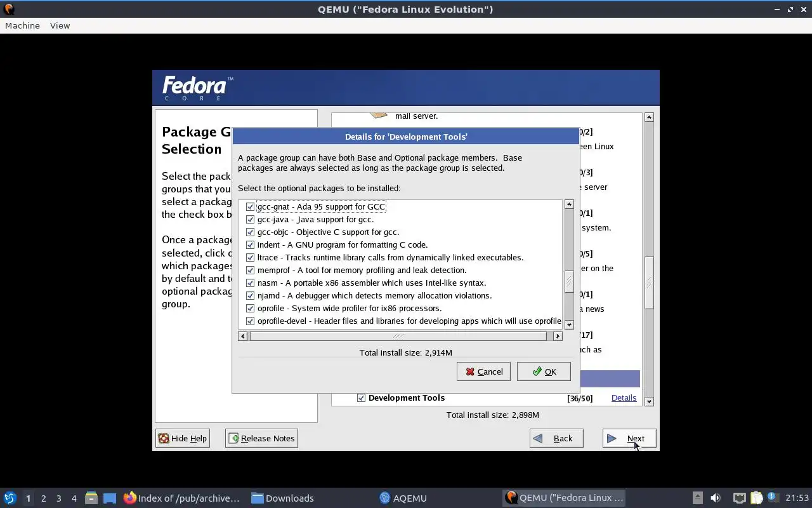Select the gcc-gnat Ada 95 package row text
Screen dimensions: 812x508
pos(321,206)
